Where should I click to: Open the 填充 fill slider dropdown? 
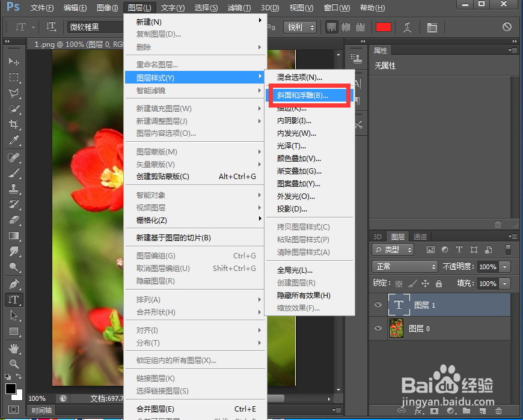tap(505, 284)
